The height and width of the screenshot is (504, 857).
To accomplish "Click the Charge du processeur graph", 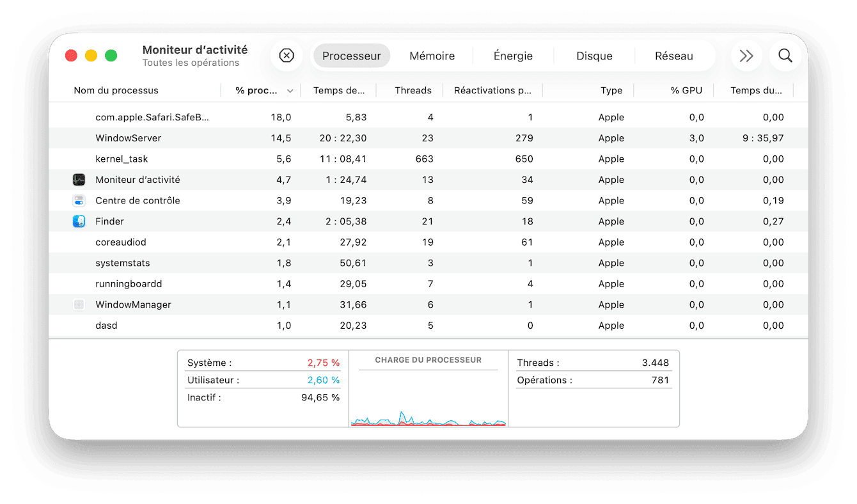I will 428,397.
